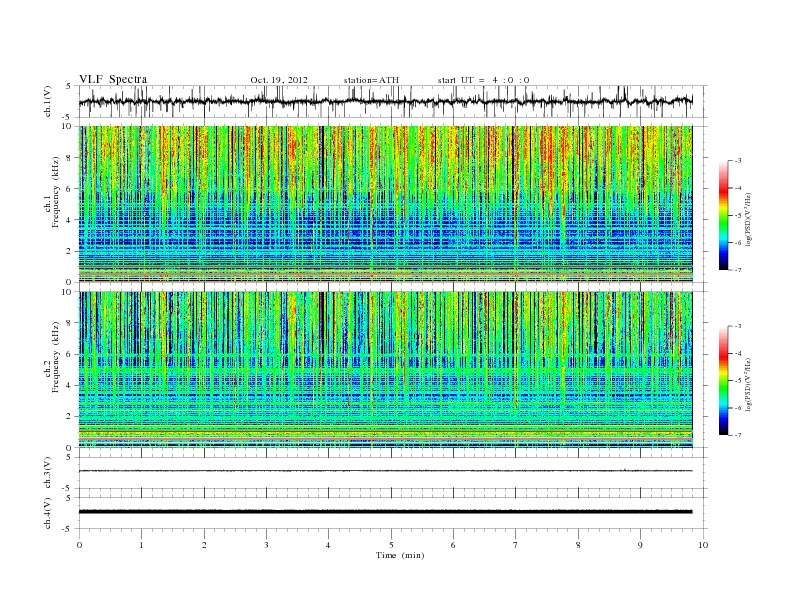
Task: Click the date 'Oct. 19, 2012'
Action: click(279, 80)
